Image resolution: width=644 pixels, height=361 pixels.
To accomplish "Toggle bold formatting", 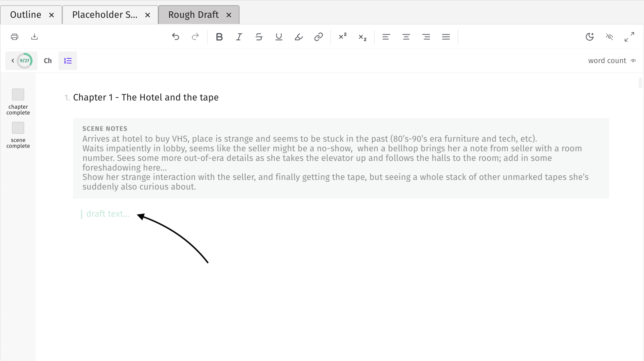I will pyautogui.click(x=219, y=37).
